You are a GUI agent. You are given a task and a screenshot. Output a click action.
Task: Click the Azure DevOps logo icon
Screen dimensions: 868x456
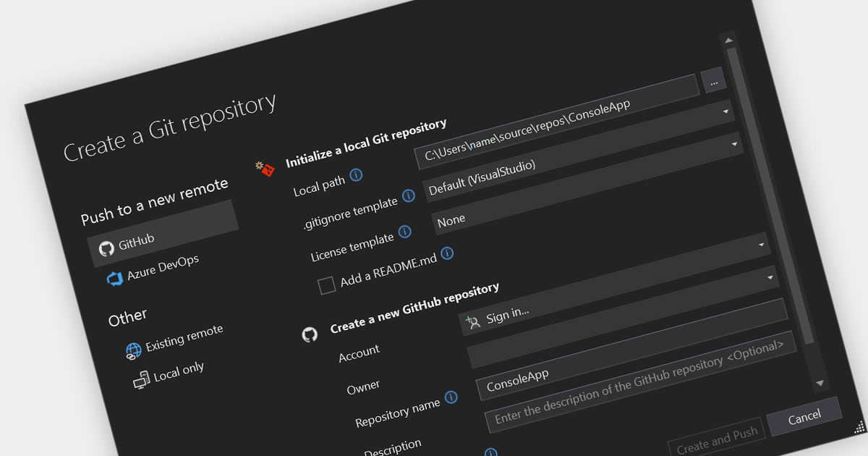click(115, 278)
